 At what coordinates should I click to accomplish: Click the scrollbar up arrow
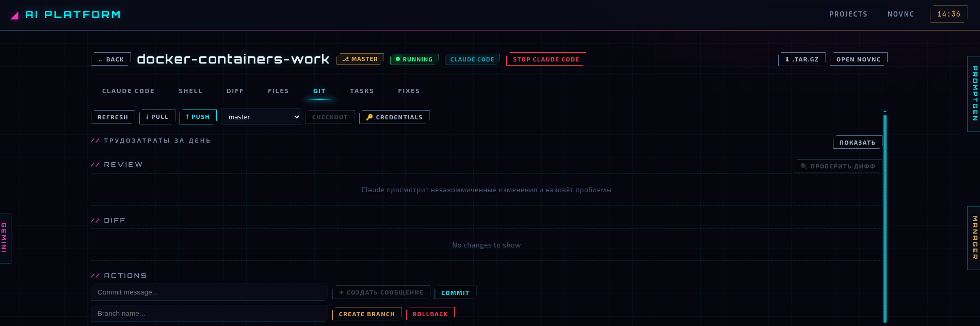885,112
